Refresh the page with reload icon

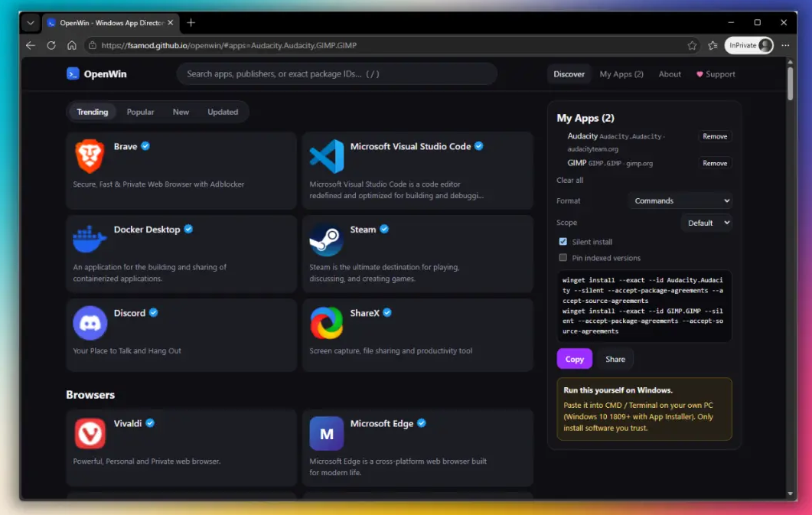point(51,45)
